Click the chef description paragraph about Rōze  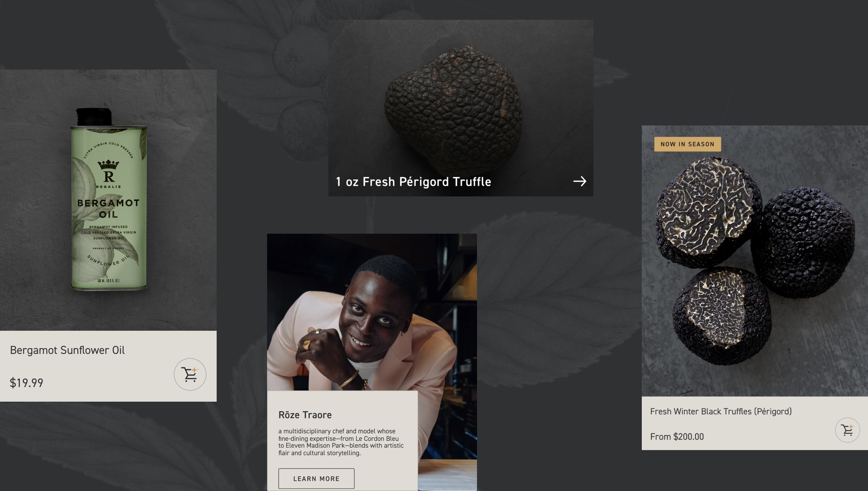[x=341, y=442]
